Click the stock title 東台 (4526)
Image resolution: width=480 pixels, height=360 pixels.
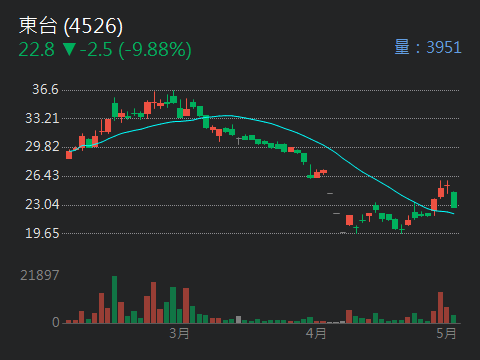(71, 26)
